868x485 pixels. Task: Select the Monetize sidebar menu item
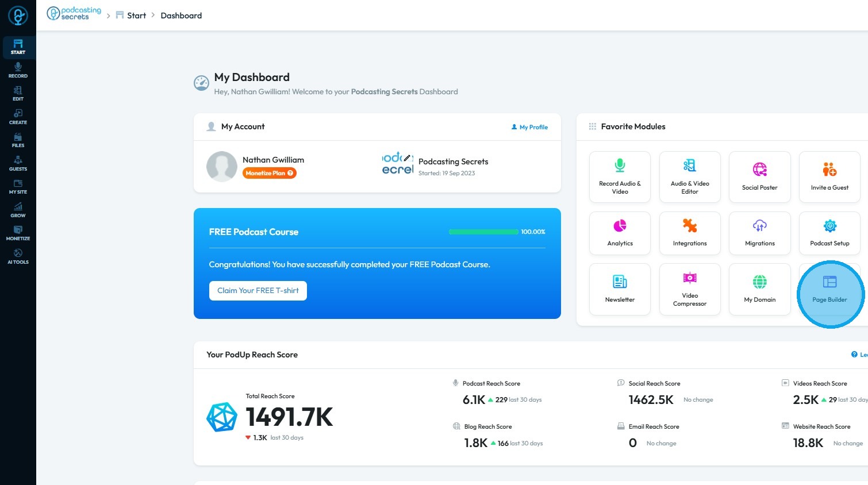pyautogui.click(x=18, y=233)
